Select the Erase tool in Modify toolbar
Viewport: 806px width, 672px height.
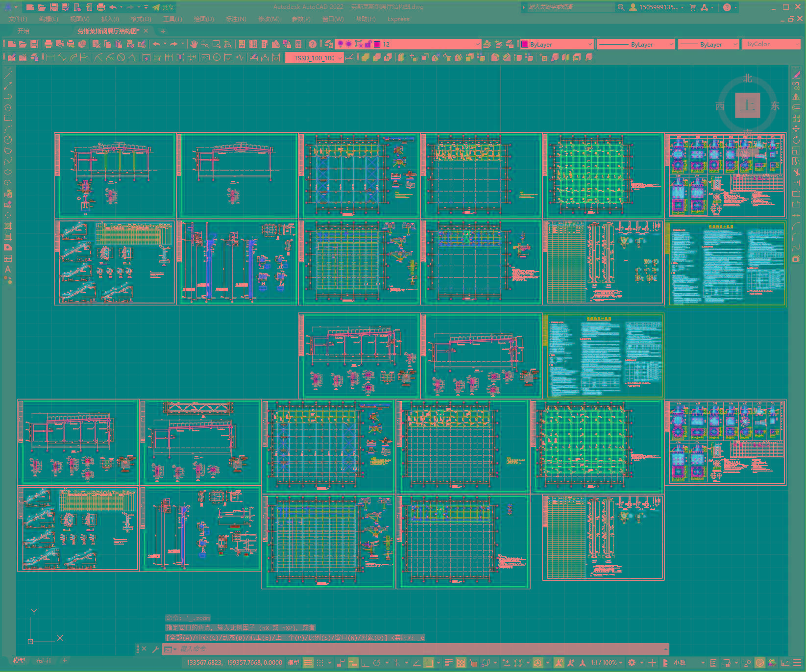pos(796,75)
